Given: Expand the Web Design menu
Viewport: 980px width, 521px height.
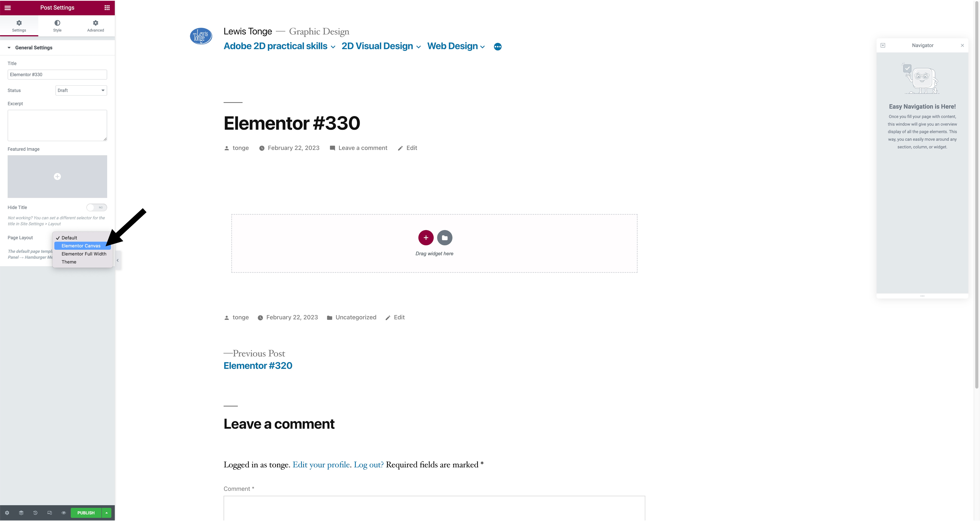Looking at the screenshot, I should pos(456,46).
